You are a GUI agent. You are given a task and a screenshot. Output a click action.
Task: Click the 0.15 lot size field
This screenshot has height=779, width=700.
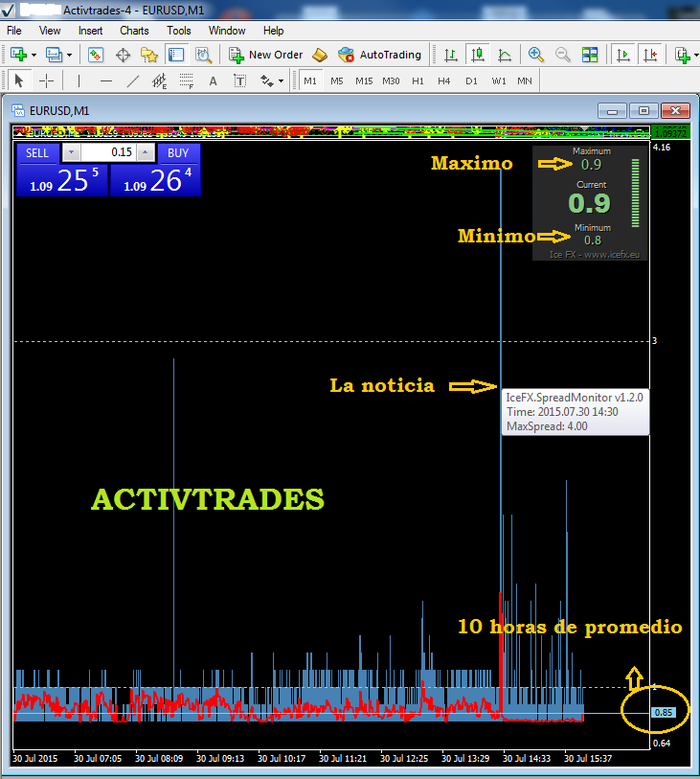click(x=107, y=152)
